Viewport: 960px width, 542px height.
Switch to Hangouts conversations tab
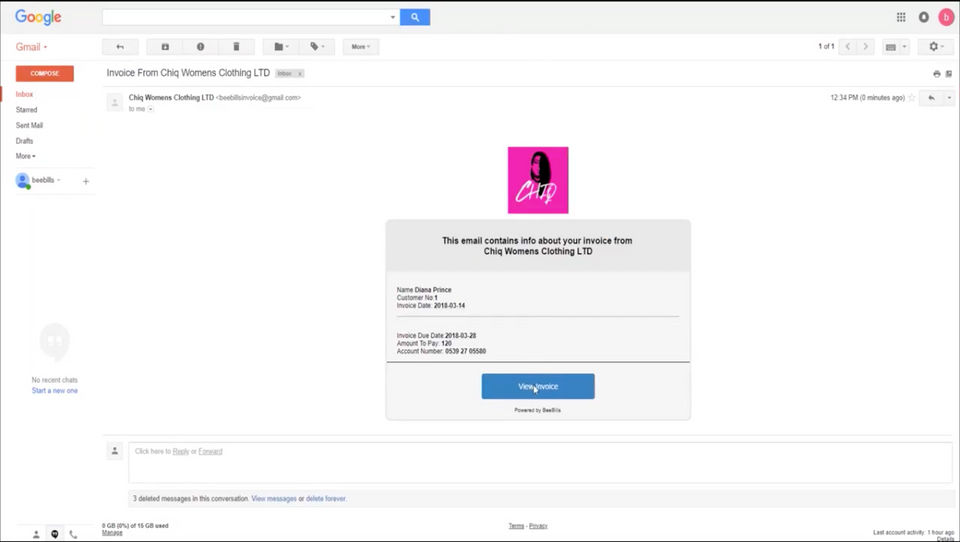[x=54, y=534]
